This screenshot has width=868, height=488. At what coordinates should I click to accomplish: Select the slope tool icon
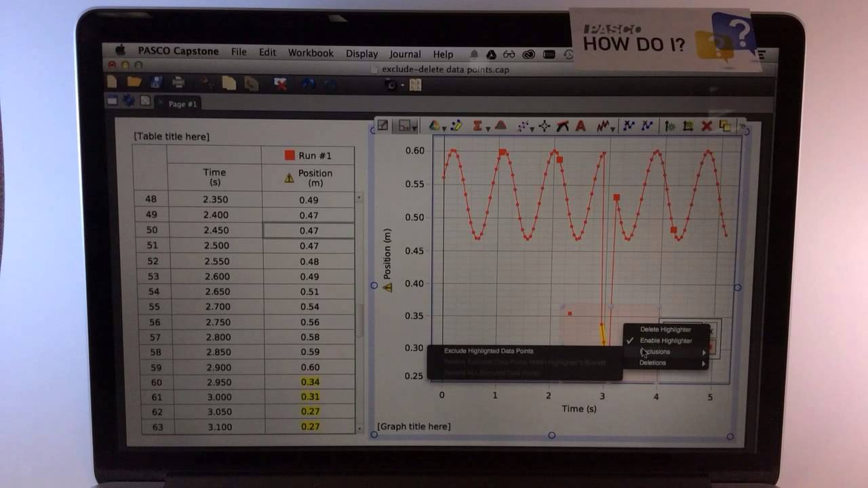[562, 126]
